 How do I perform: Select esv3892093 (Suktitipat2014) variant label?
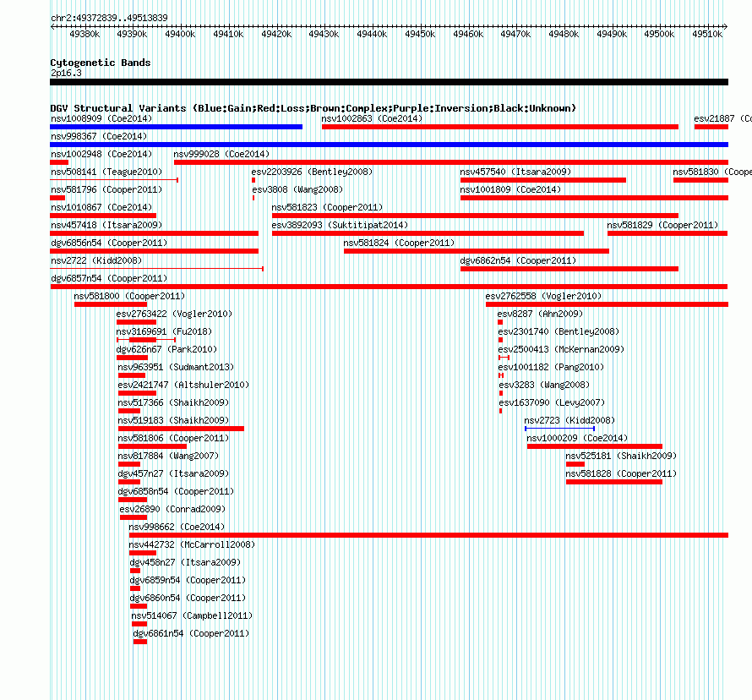pyautogui.click(x=340, y=225)
